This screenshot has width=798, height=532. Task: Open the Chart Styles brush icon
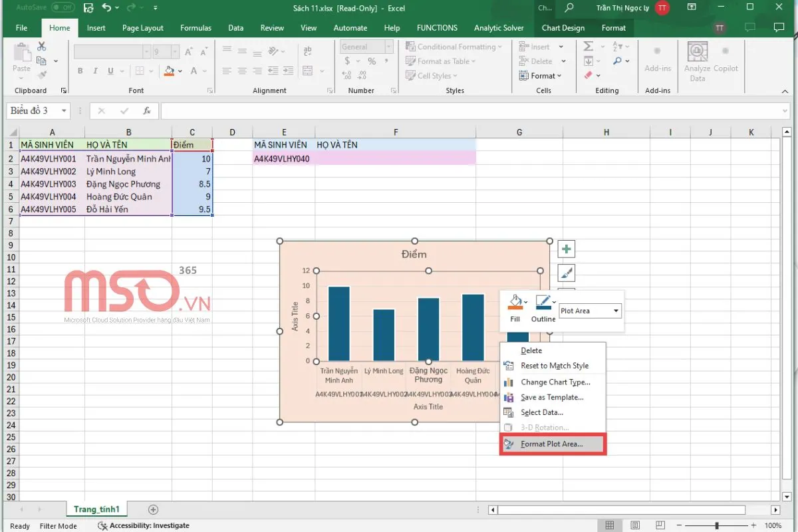566,273
